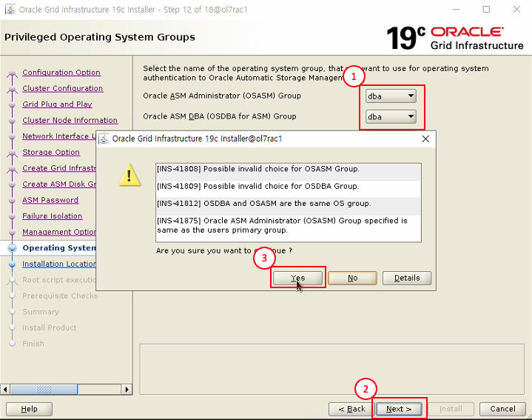Click the Cancel button
Screen dimensions: 532x420
502,409
